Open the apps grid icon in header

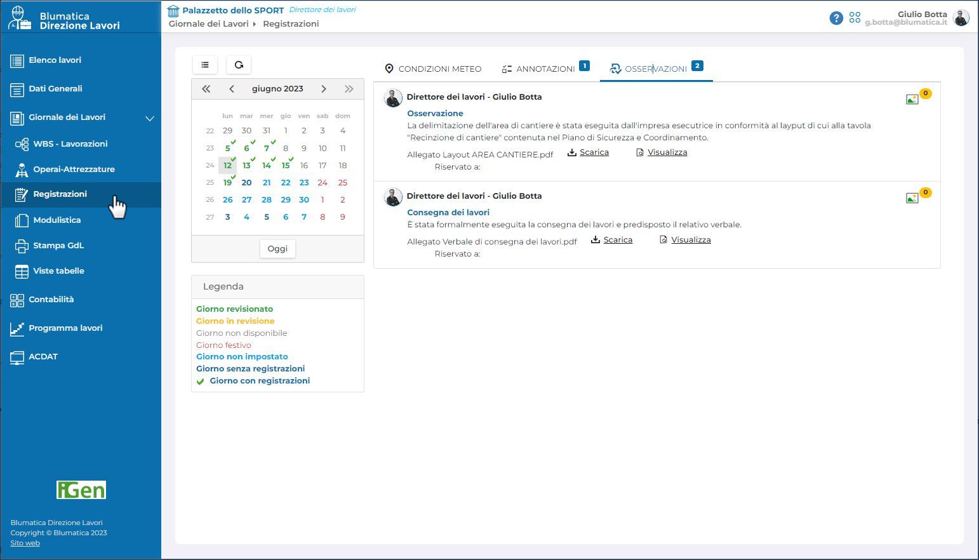(x=855, y=18)
